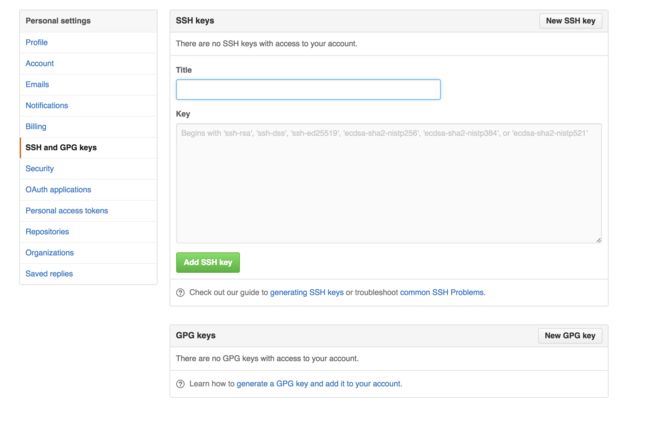Click the New GPG key button
The image size is (650, 423).
(570, 335)
